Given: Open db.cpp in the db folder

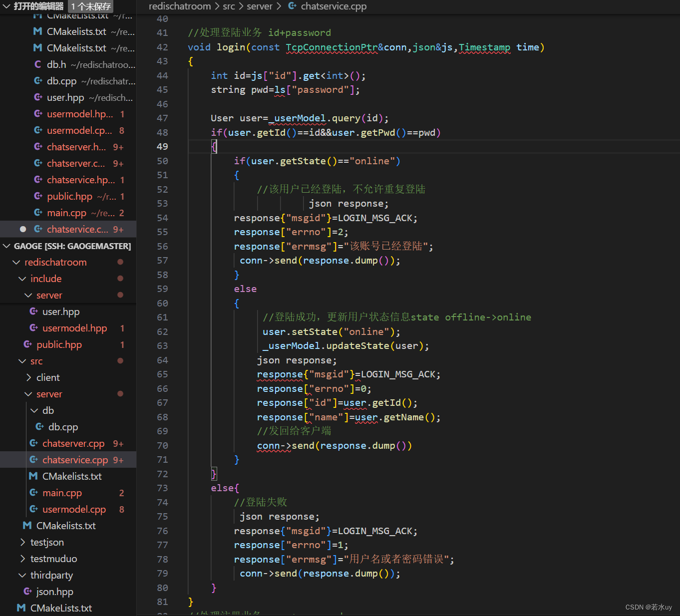Looking at the screenshot, I should (x=63, y=427).
